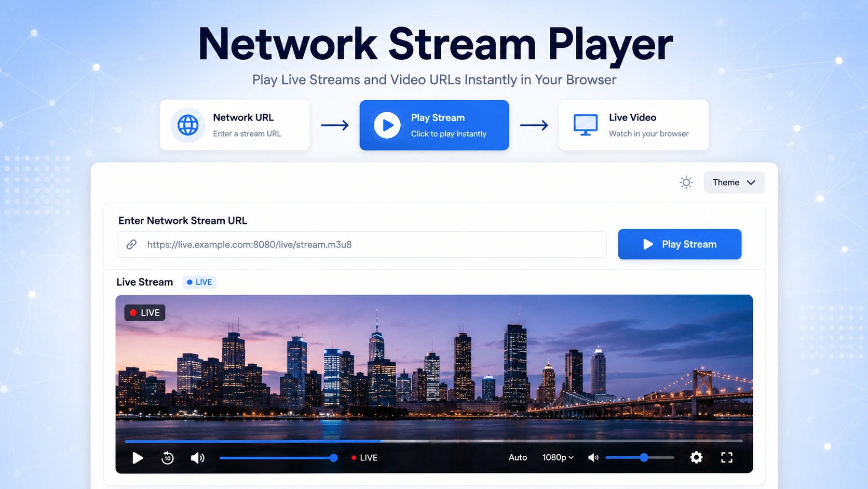The width and height of the screenshot is (868, 489).
Task: Enter fullscreen with the expand icon
Action: click(x=727, y=457)
